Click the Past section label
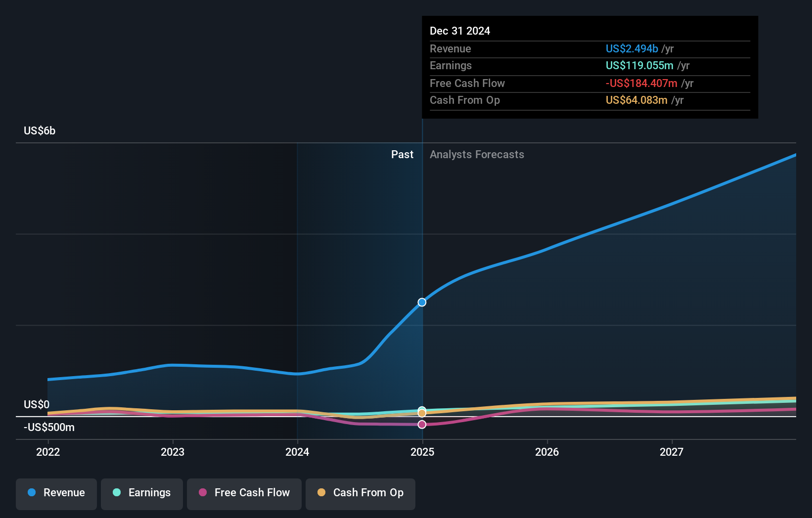 [402, 155]
